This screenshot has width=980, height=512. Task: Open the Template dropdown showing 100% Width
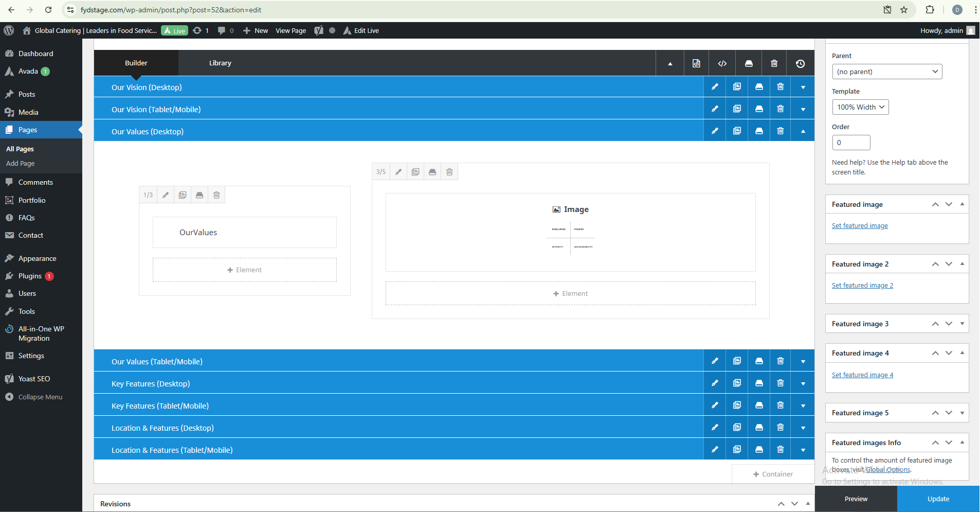click(860, 107)
